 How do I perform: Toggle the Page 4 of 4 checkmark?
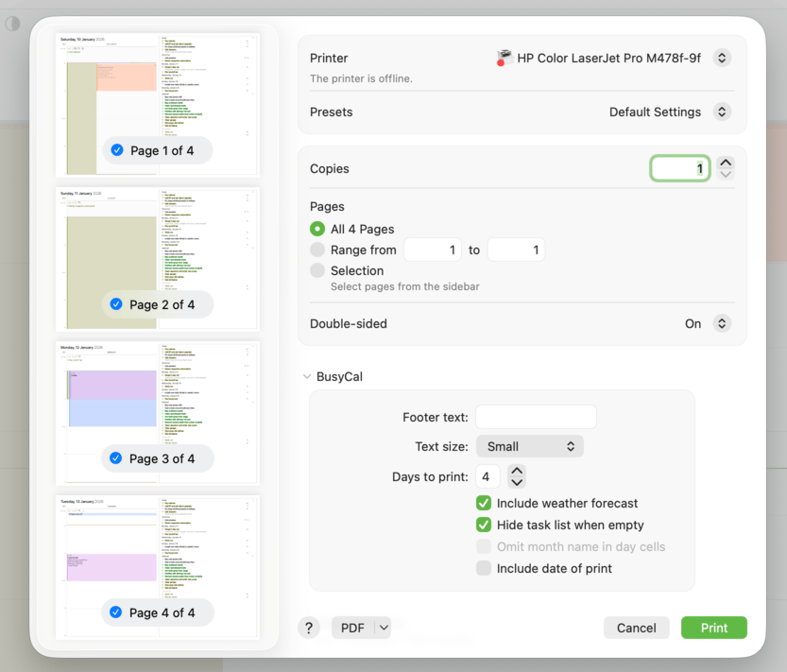tap(116, 612)
